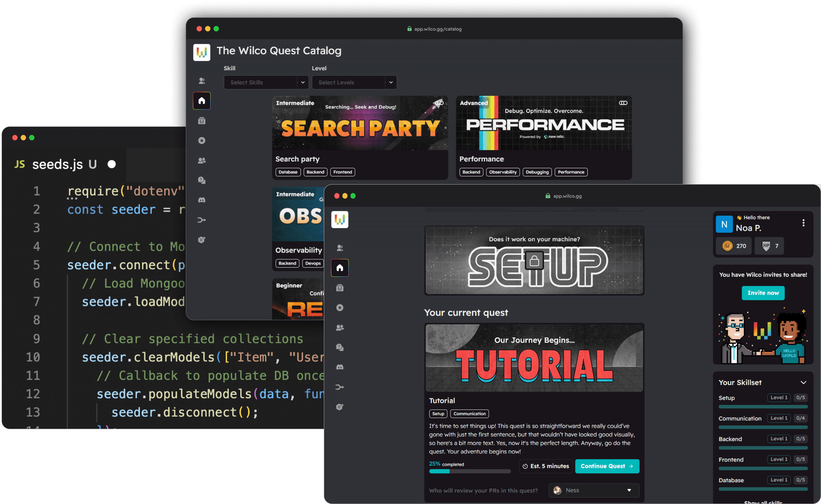
Task: Click the Invite now button
Action: (763, 293)
